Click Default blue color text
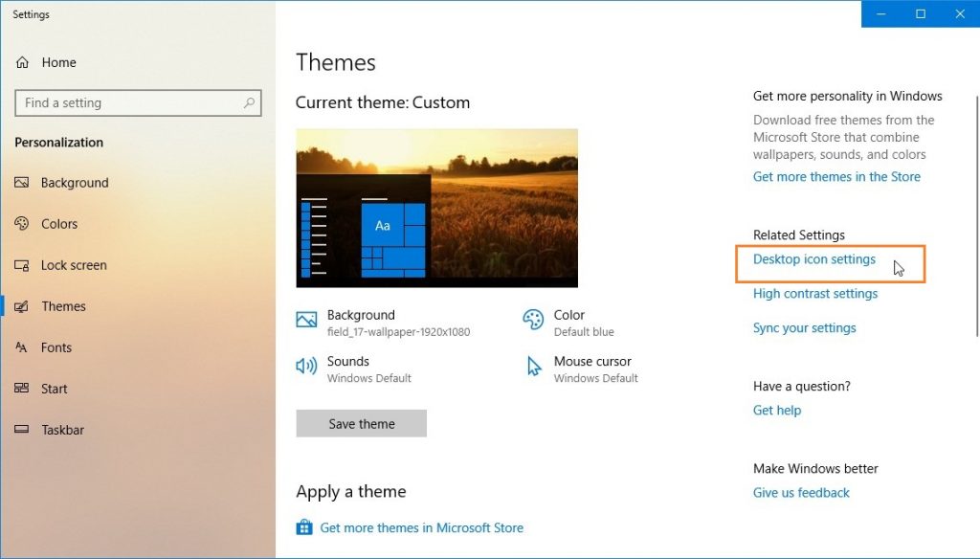 584,332
